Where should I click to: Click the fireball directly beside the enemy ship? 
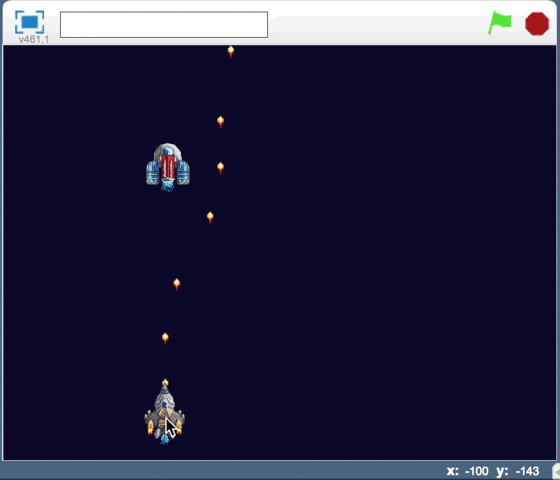coord(220,168)
